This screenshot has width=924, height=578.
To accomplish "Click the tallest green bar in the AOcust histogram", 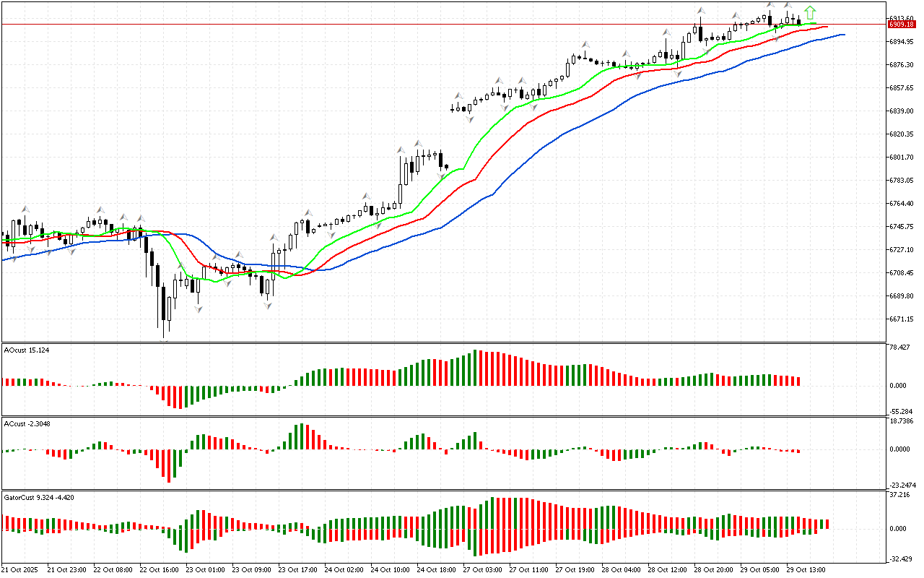I will pos(475,368).
